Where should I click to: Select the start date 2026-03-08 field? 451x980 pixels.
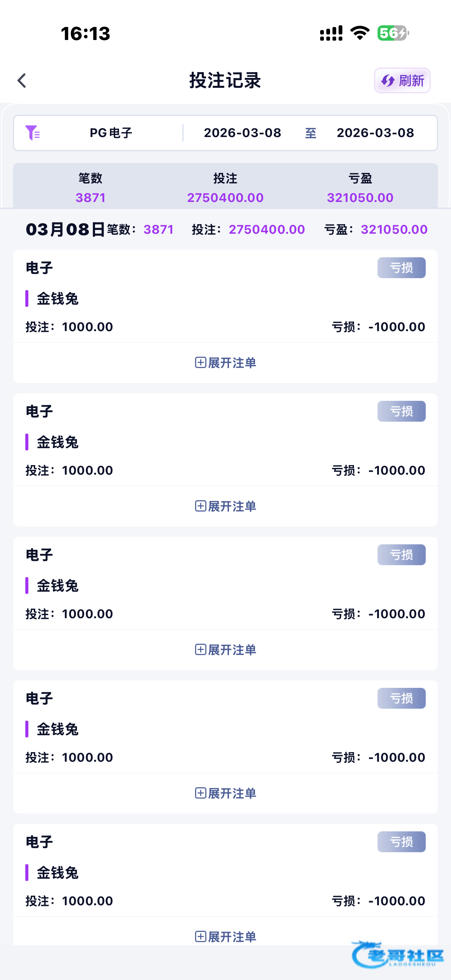point(242,133)
